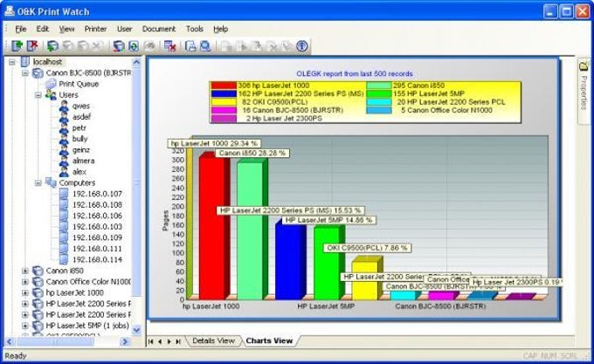Switch to the Details View tab
Image resolution: width=594 pixels, height=364 pixels.
(213, 340)
